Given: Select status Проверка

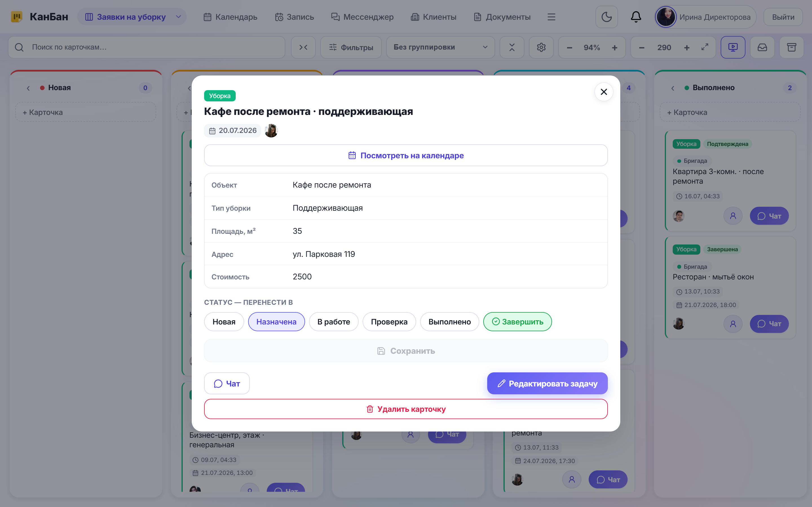Looking at the screenshot, I should click(x=389, y=322).
